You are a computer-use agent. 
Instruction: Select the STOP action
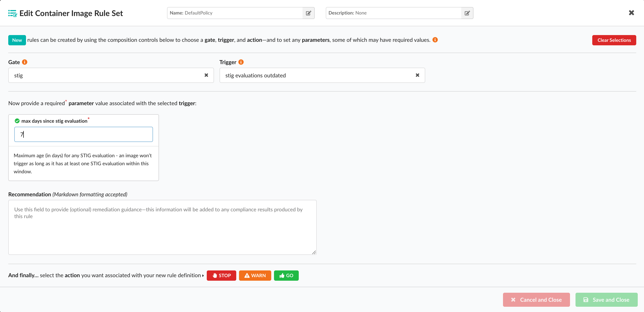click(221, 275)
